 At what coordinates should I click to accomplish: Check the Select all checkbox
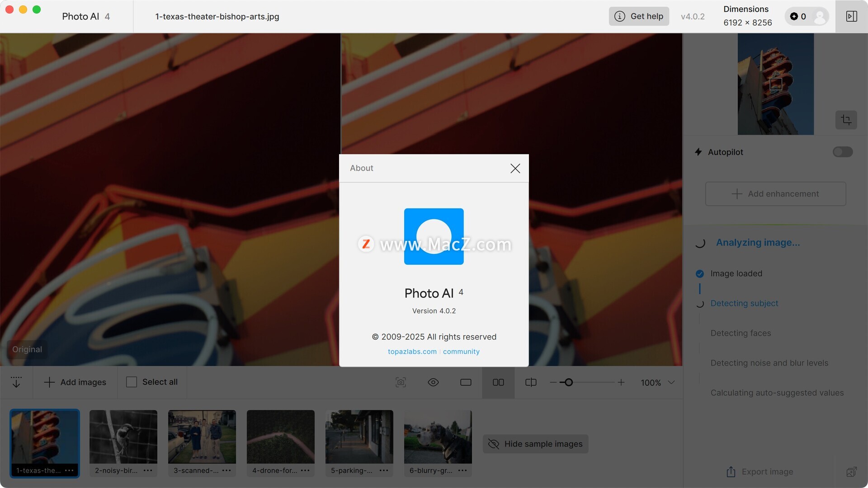pyautogui.click(x=132, y=382)
